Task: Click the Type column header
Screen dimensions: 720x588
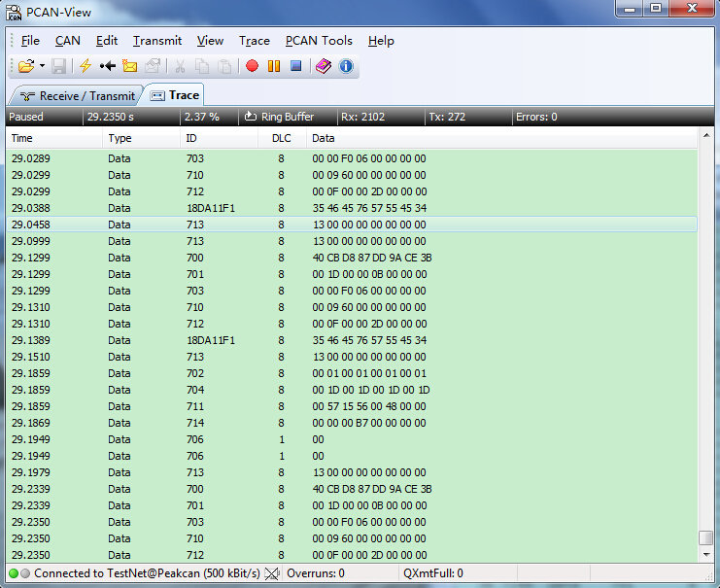Action: [141, 138]
